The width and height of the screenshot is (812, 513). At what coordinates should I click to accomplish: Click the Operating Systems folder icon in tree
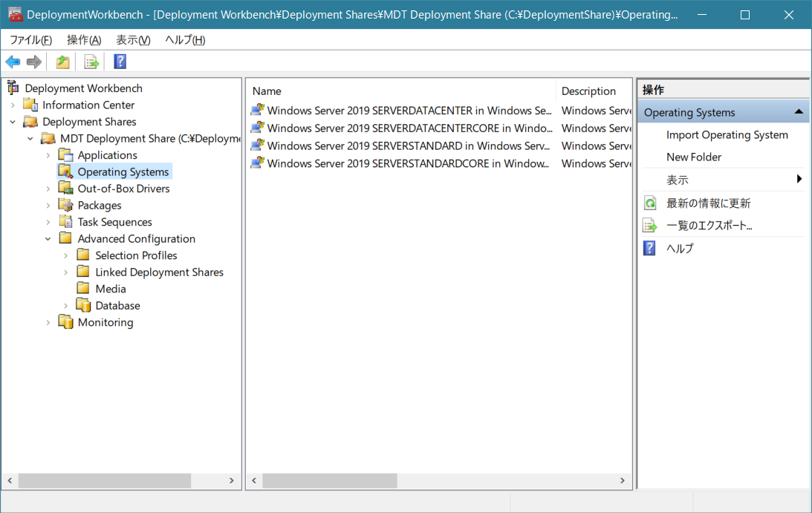click(x=66, y=171)
